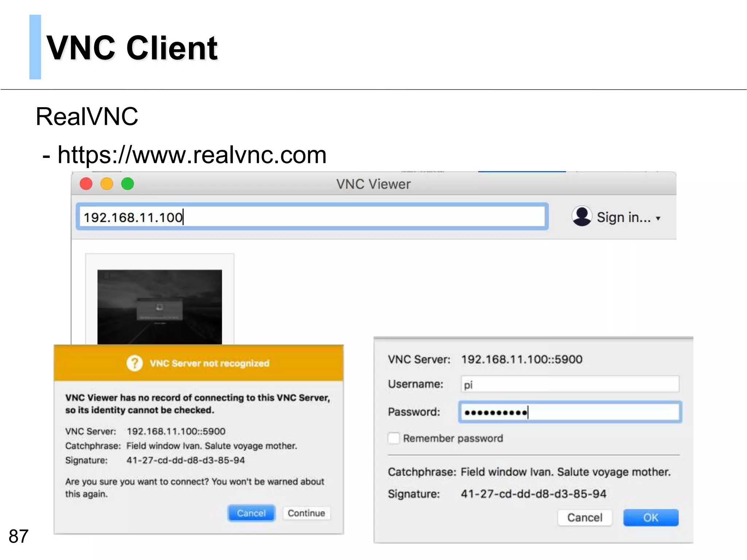Click the VNC Viewer window title text
747x560 pixels.
373,184
